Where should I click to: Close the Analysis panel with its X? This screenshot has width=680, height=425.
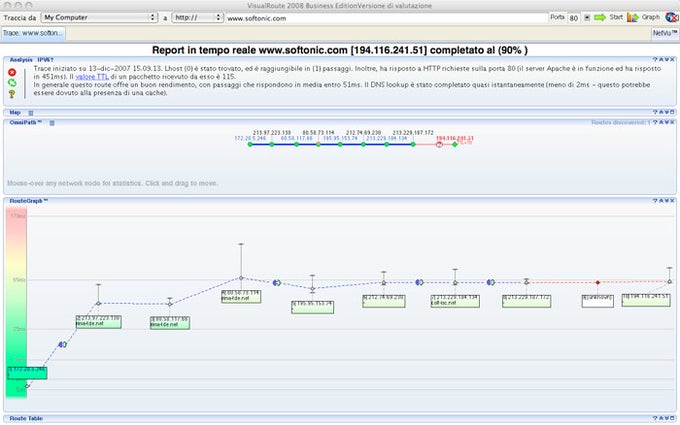pos(673,60)
